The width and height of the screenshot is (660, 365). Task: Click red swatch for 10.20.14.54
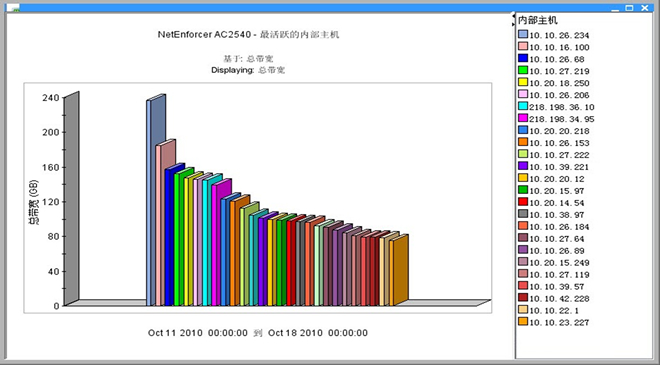click(x=523, y=202)
